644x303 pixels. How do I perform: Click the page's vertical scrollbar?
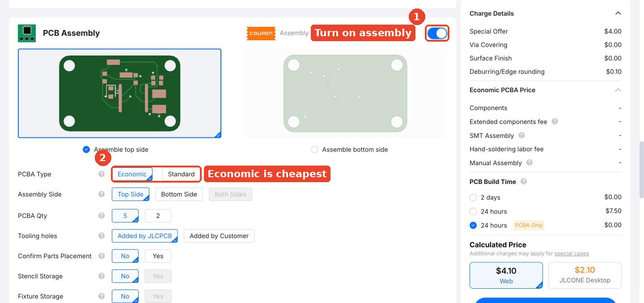641,170
